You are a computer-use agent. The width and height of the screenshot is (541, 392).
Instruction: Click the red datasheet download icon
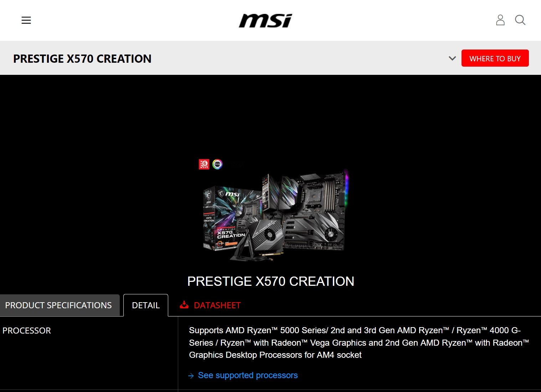point(184,305)
